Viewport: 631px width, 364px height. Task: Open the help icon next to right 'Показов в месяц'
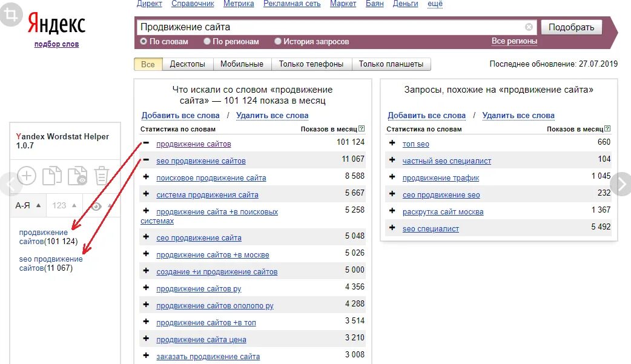click(607, 128)
